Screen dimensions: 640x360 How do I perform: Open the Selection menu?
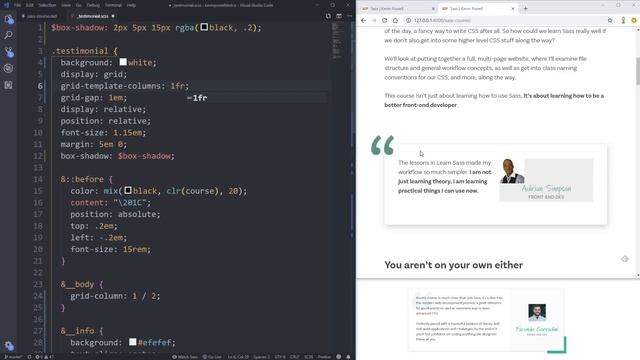pyautogui.click(x=47, y=5)
